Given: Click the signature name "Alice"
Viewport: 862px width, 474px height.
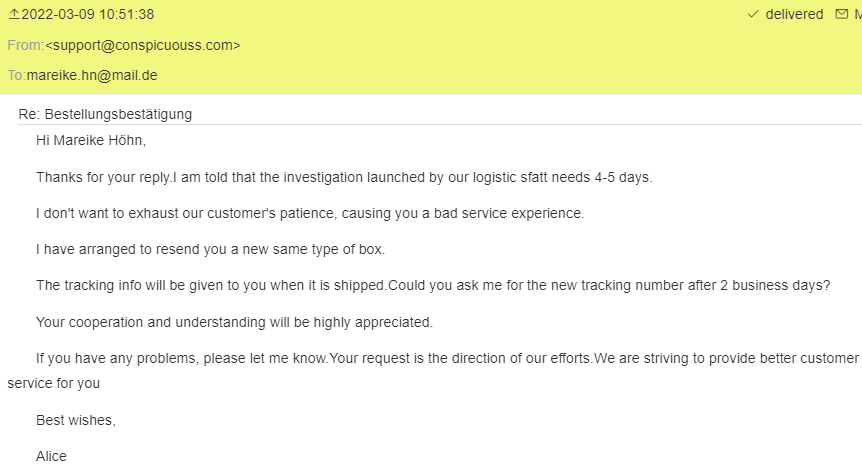Looking at the screenshot, I should (51, 456).
